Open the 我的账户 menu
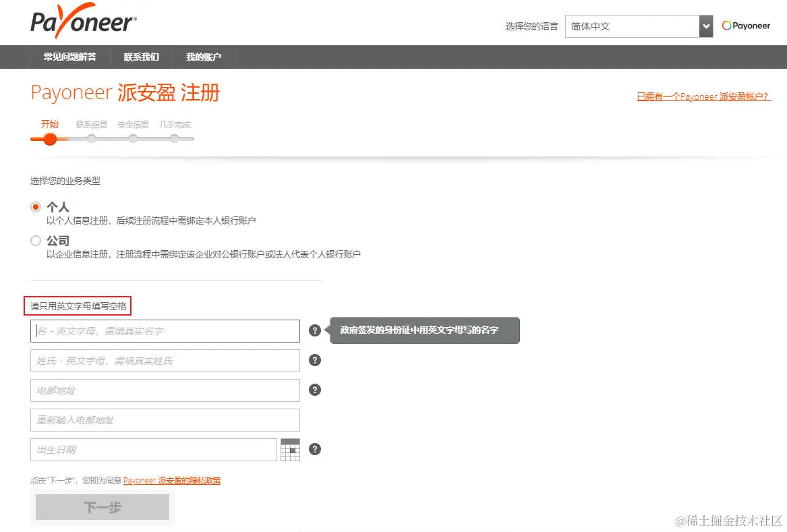The image size is (787, 532). 205,57
